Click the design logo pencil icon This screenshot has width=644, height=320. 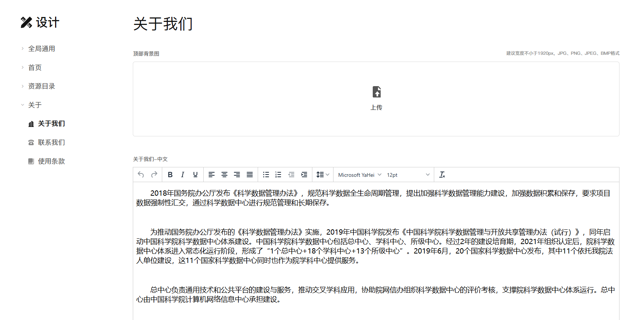click(x=26, y=22)
